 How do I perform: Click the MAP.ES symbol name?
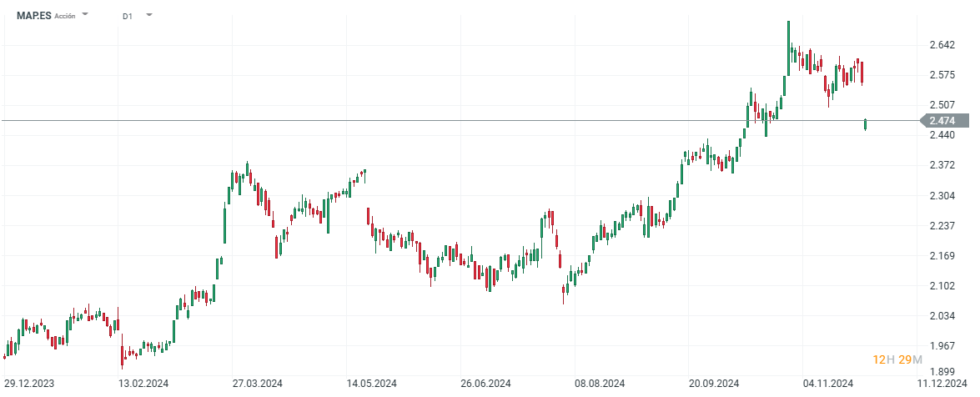click(33, 16)
